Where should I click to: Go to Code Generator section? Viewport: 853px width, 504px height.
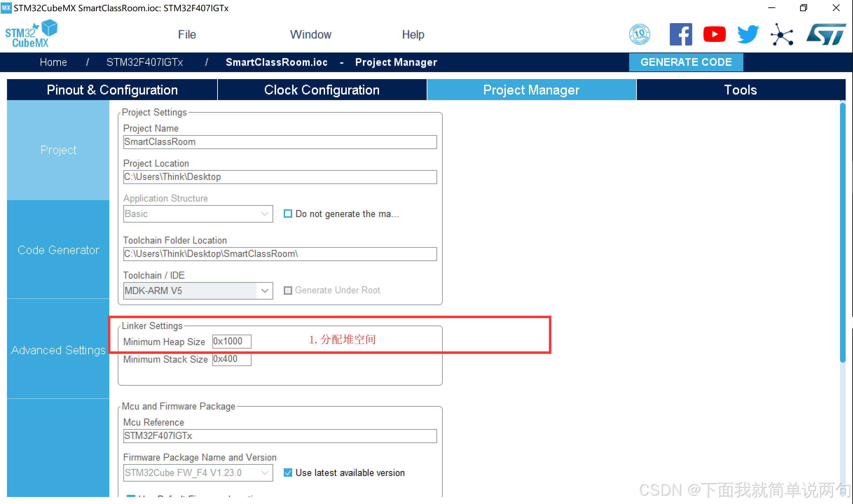tap(58, 250)
